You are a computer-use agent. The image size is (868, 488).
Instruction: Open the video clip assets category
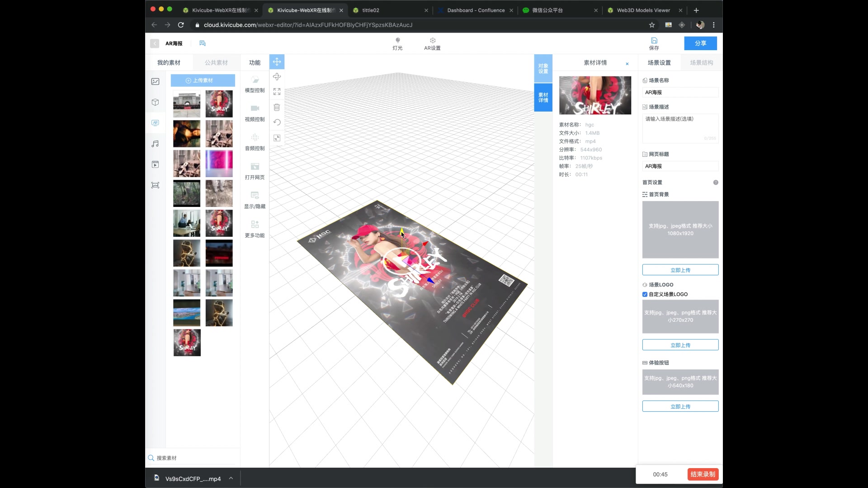[x=155, y=164]
